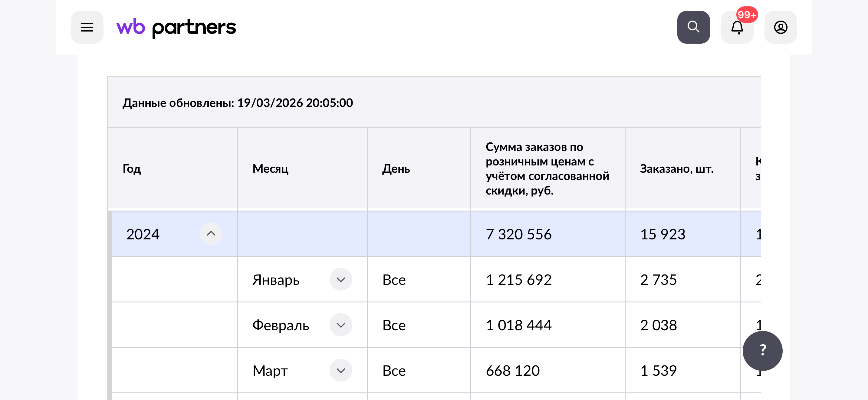Expand the Январь month row

click(x=341, y=280)
